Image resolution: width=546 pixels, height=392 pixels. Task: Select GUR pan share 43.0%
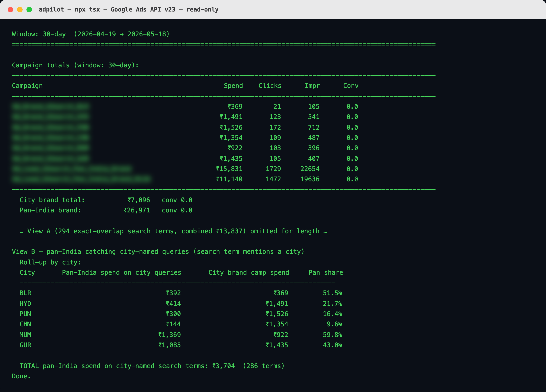click(x=333, y=345)
